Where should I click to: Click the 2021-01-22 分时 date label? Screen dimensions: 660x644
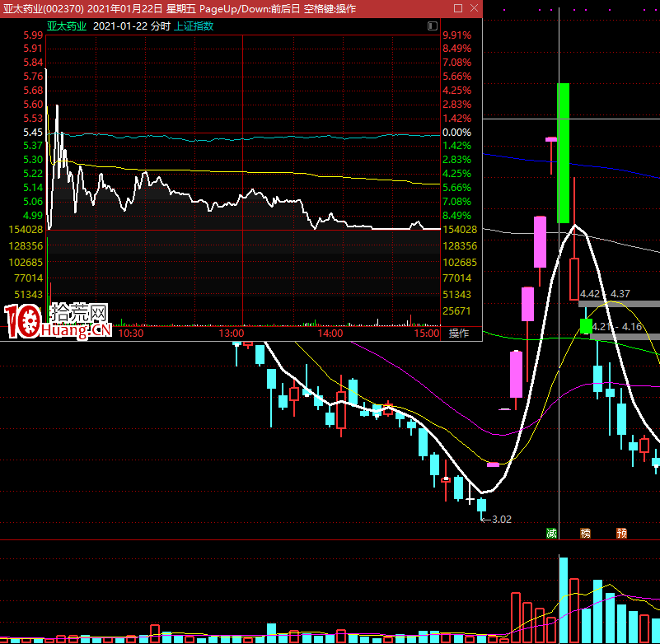pos(131,26)
